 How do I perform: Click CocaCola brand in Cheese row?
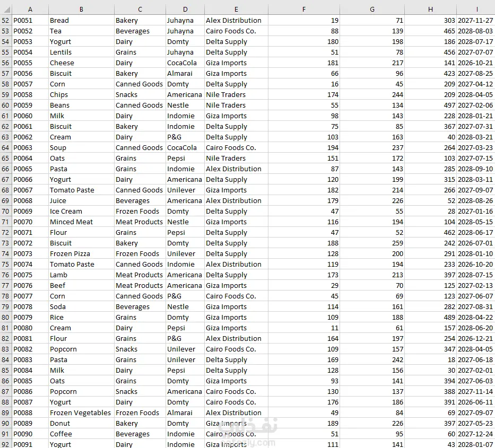(185, 63)
